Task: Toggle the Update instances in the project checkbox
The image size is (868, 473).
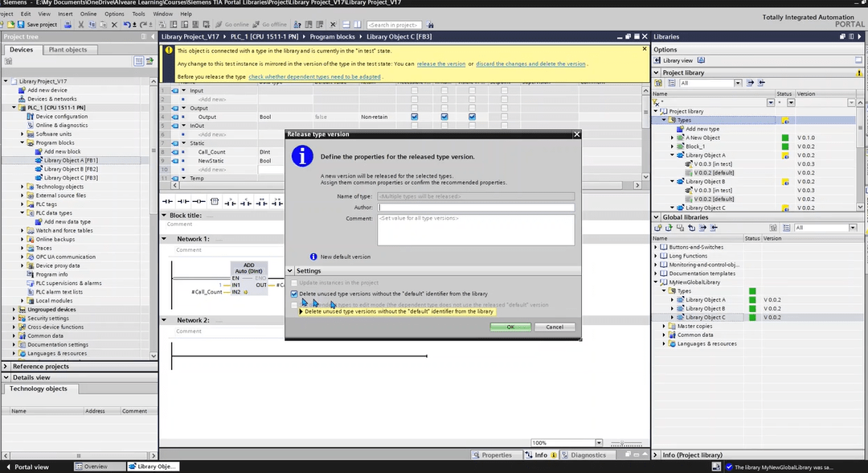Action: pos(294,283)
